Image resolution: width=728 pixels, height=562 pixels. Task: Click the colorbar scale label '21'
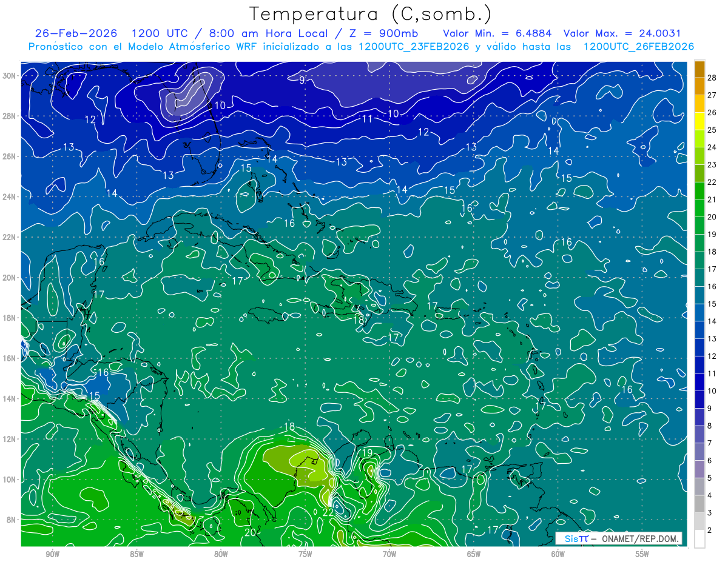(712, 199)
